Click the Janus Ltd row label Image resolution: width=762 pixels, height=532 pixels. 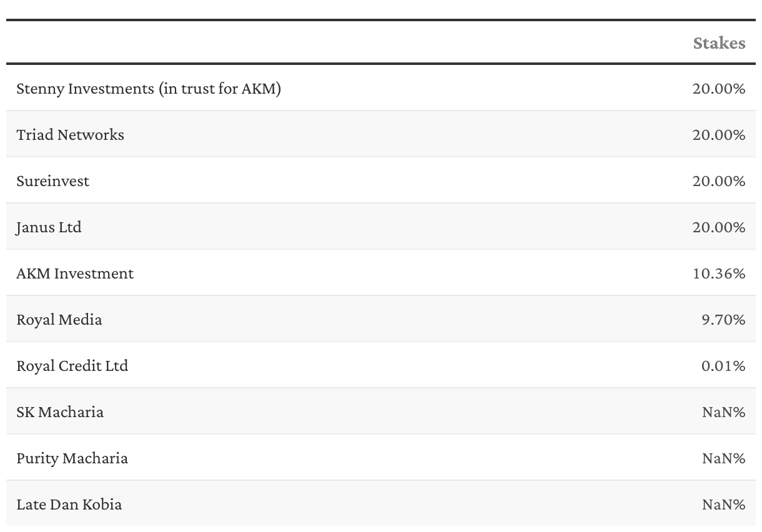click(x=49, y=227)
